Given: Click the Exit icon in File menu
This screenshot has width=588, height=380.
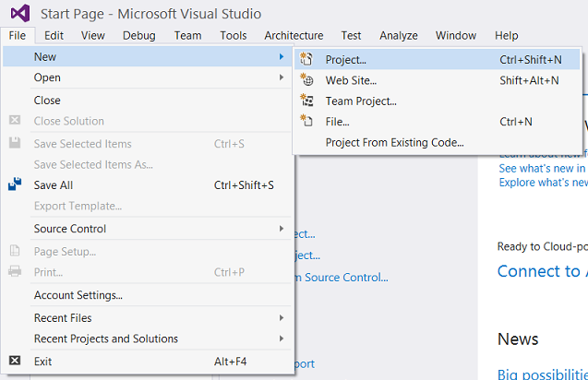Looking at the screenshot, I should pos(15,361).
